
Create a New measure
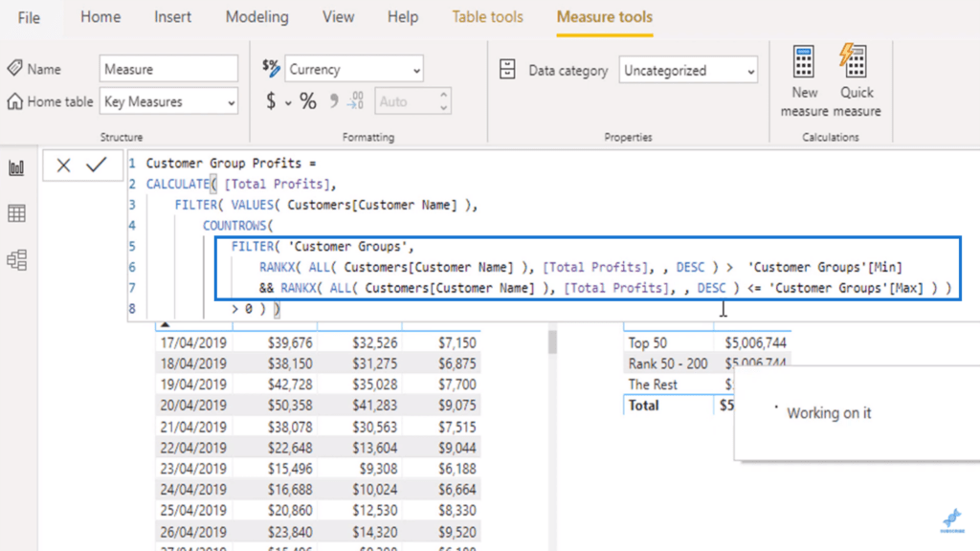coord(804,81)
